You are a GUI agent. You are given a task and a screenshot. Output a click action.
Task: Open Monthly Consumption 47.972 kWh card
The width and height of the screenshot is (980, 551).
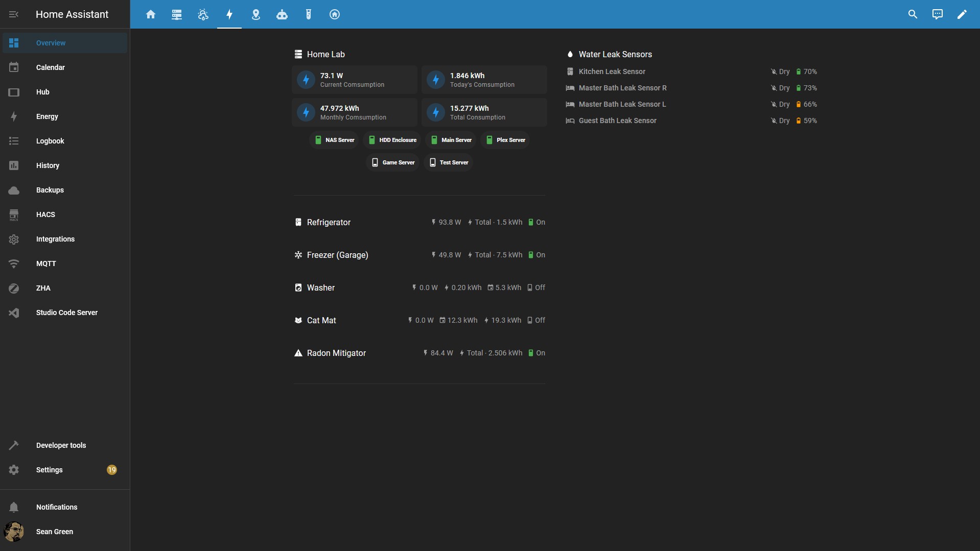355,112
